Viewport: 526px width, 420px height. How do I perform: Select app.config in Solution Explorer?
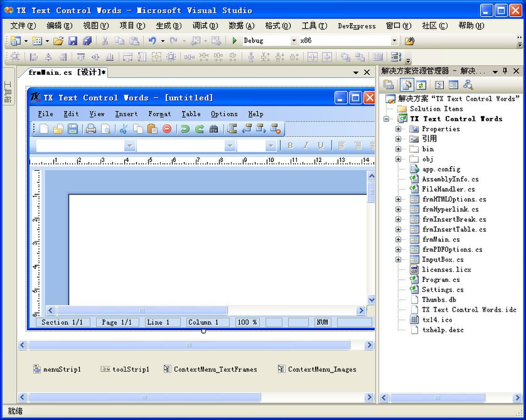[x=441, y=169]
